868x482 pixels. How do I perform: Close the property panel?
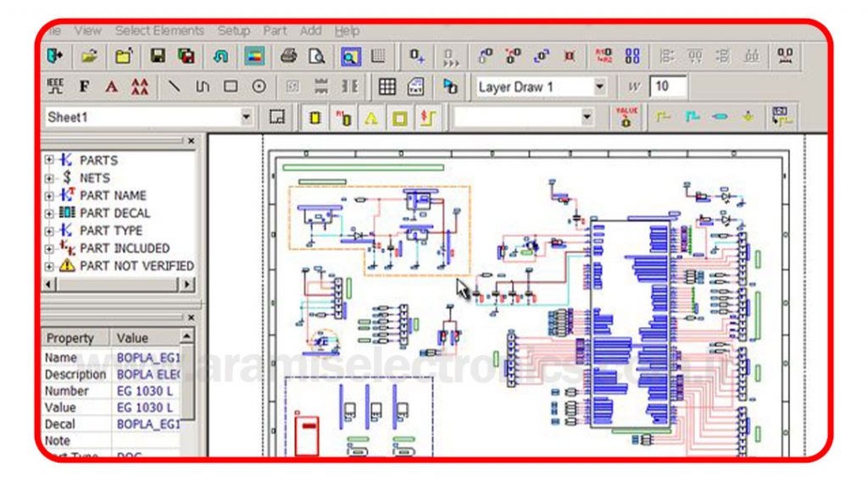191,318
